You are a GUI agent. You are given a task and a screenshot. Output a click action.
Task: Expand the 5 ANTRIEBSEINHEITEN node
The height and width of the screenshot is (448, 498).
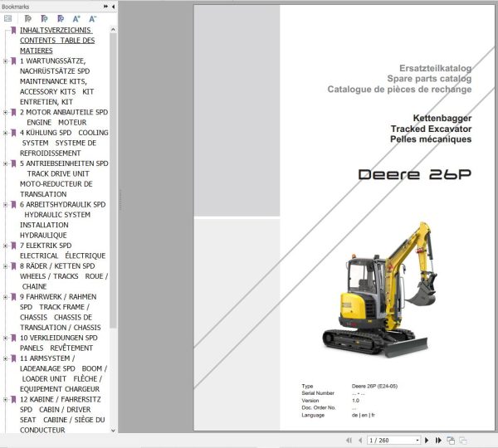pos(6,163)
